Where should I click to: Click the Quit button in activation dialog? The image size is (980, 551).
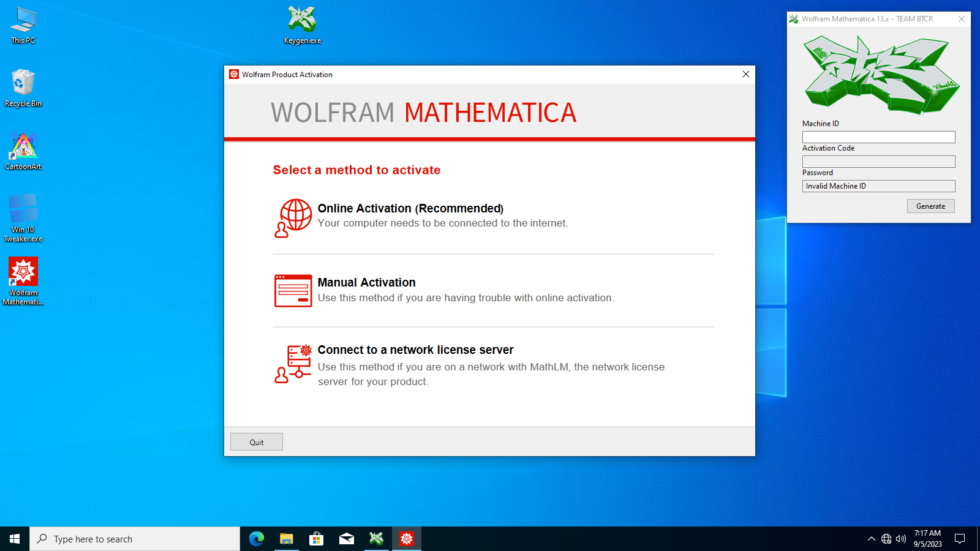[x=257, y=442]
